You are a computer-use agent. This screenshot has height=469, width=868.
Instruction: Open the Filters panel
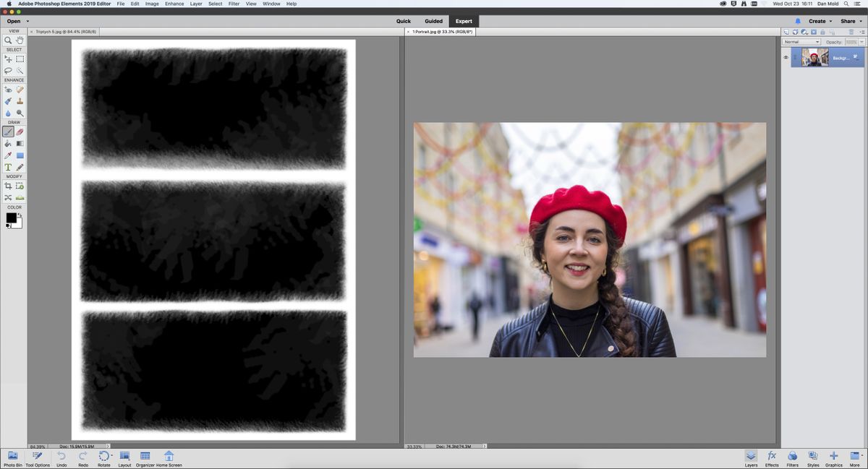792,457
